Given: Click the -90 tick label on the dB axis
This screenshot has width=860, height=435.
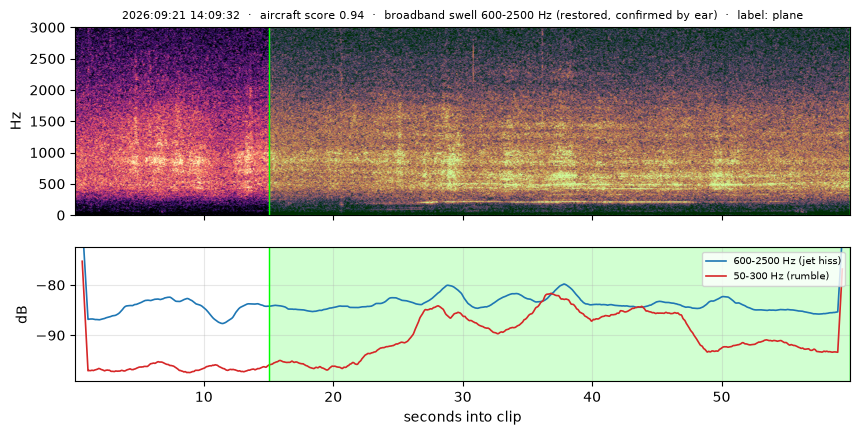Looking at the screenshot, I should pos(51,335).
